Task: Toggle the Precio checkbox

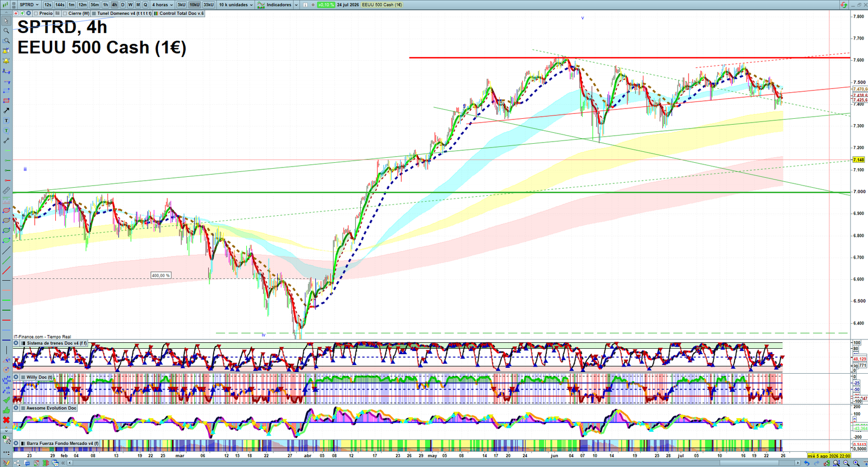Action: coord(36,13)
